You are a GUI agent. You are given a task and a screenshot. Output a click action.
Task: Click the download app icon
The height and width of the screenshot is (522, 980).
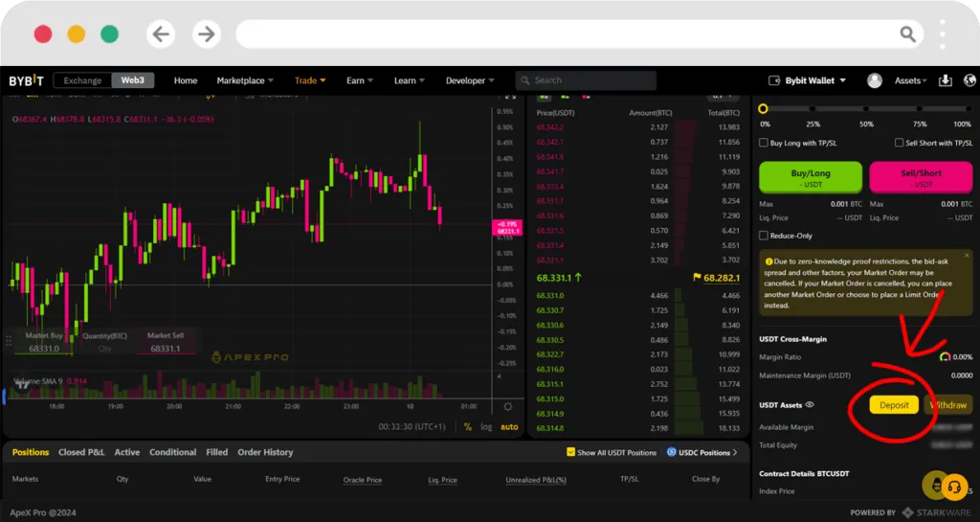[x=945, y=80]
